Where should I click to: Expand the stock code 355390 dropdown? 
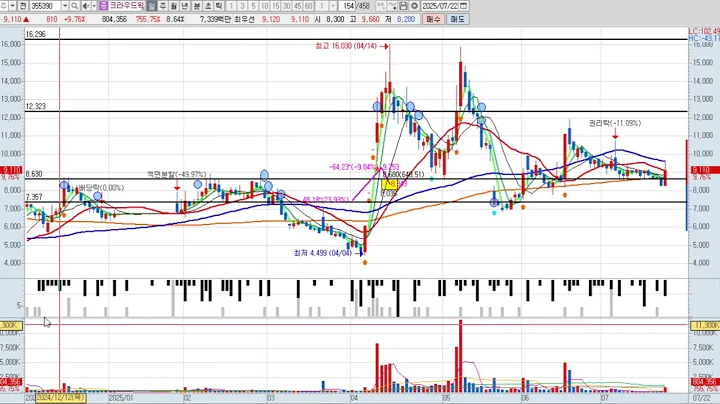65,6
